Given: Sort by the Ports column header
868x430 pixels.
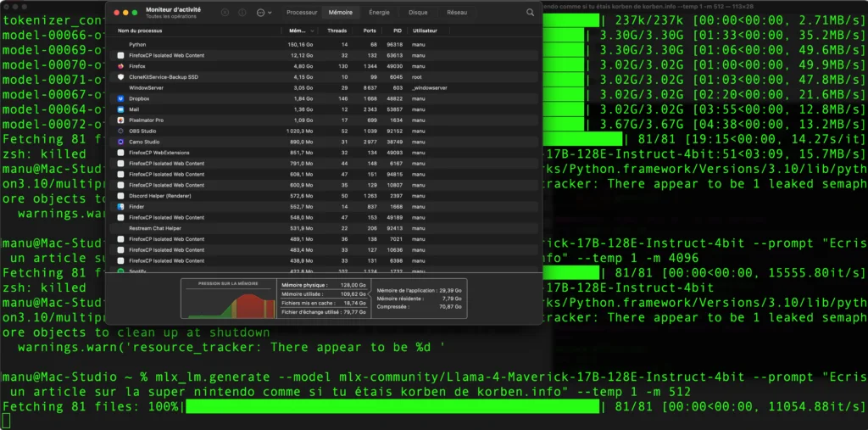Looking at the screenshot, I should 370,31.
